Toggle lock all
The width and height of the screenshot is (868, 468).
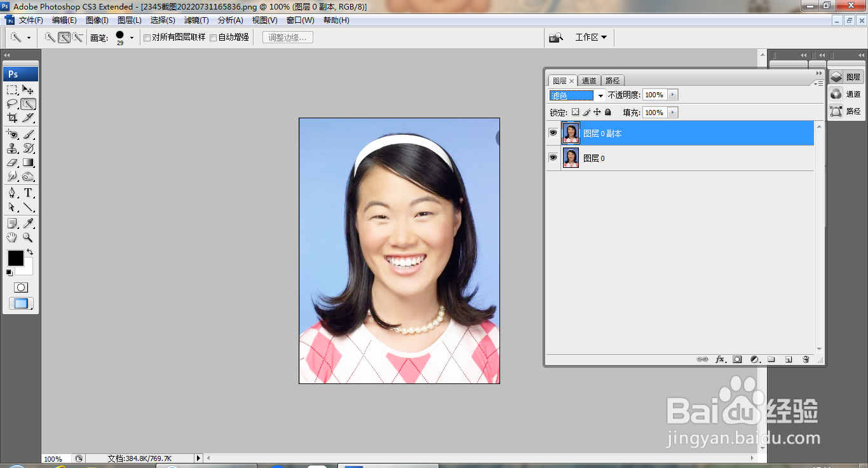(x=608, y=112)
